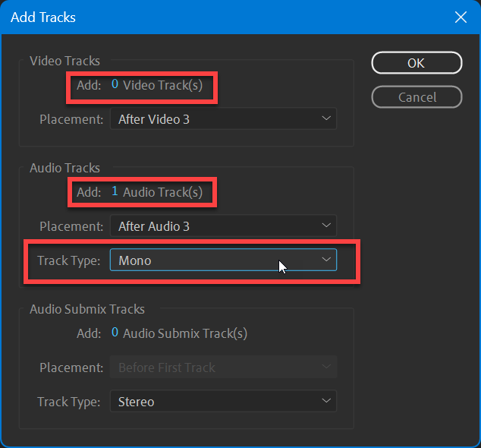Click the Track Type label beside Mono
The width and height of the screenshot is (481, 448).
pyautogui.click(x=70, y=260)
